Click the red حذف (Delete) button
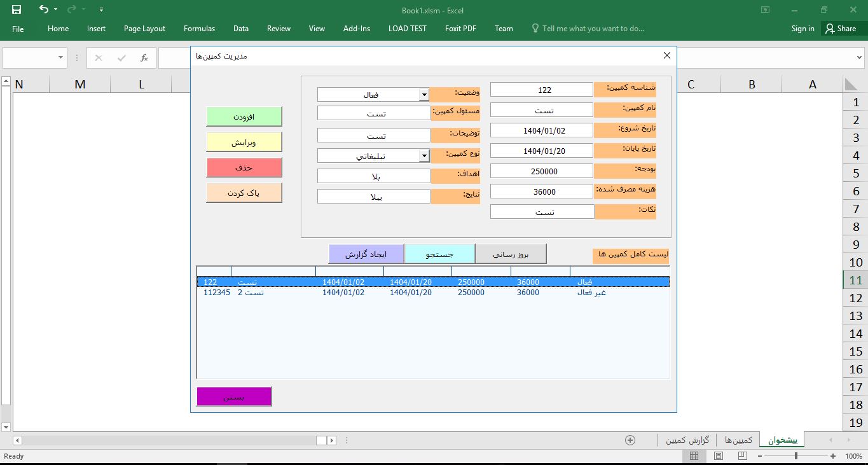The height and width of the screenshot is (465, 868). point(244,167)
